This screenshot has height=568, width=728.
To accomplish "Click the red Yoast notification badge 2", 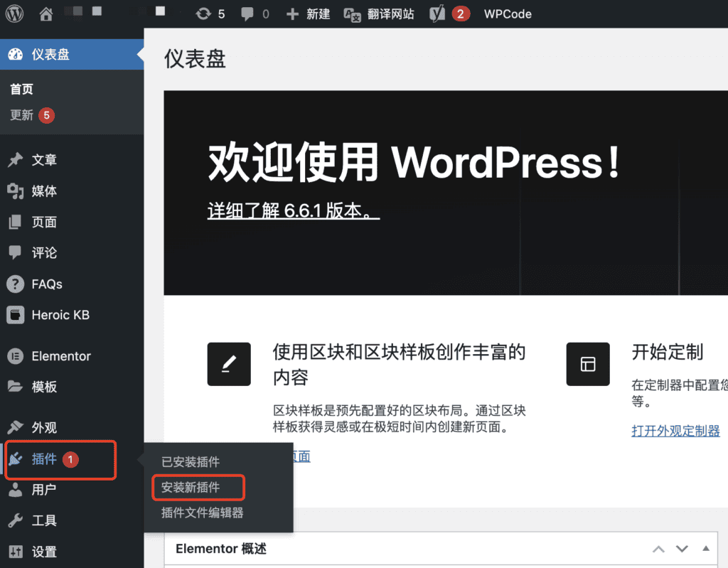I will (x=460, y=14).
